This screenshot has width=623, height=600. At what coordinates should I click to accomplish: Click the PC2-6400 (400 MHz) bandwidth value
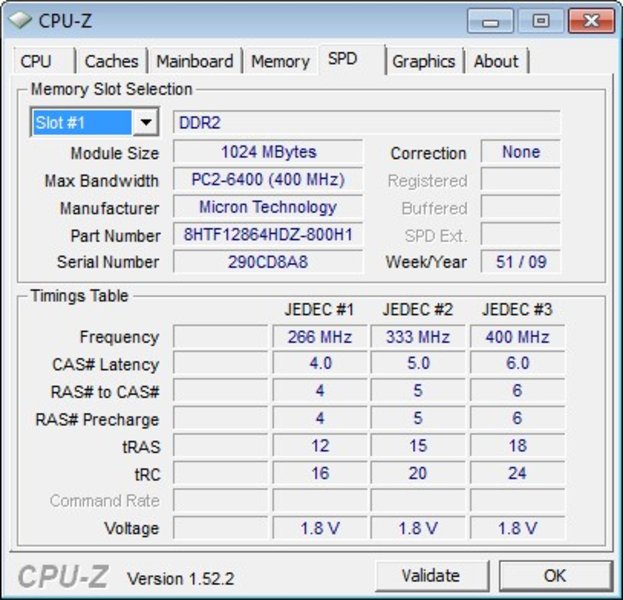pos(268,179)
